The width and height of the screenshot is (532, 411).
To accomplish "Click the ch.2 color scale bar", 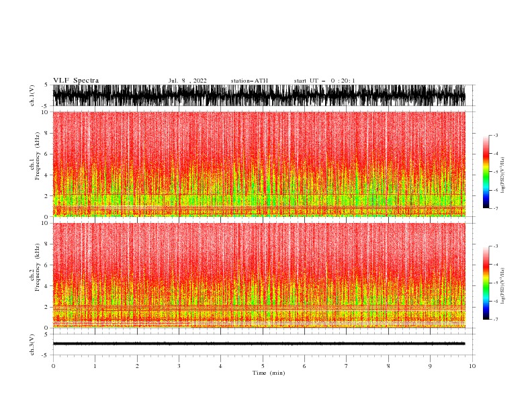I will point(486,283).
